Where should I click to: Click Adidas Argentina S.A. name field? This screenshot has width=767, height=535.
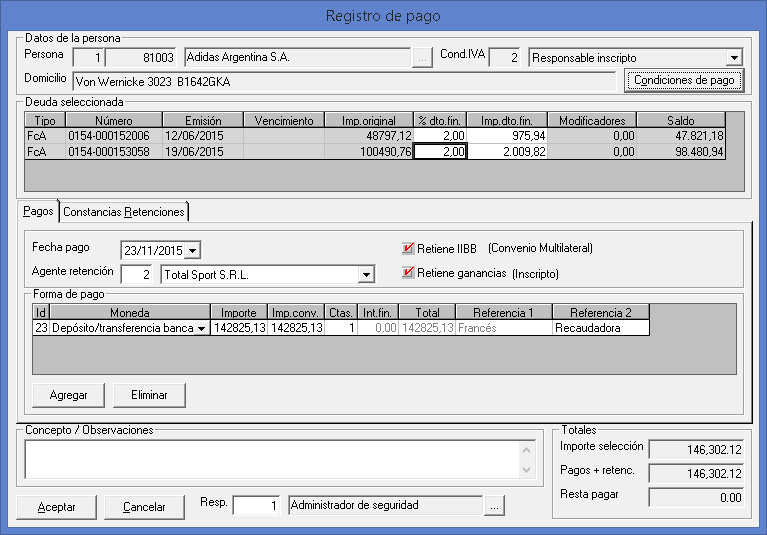(x=298, y=58)
